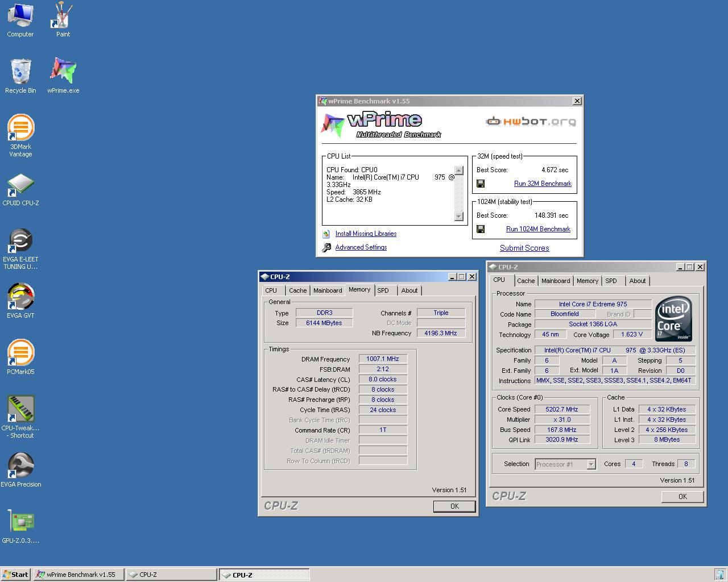Viewport: 728px width, 582px height.
Task: Click system tray icon at taskbar end
Action: (721, 575)
